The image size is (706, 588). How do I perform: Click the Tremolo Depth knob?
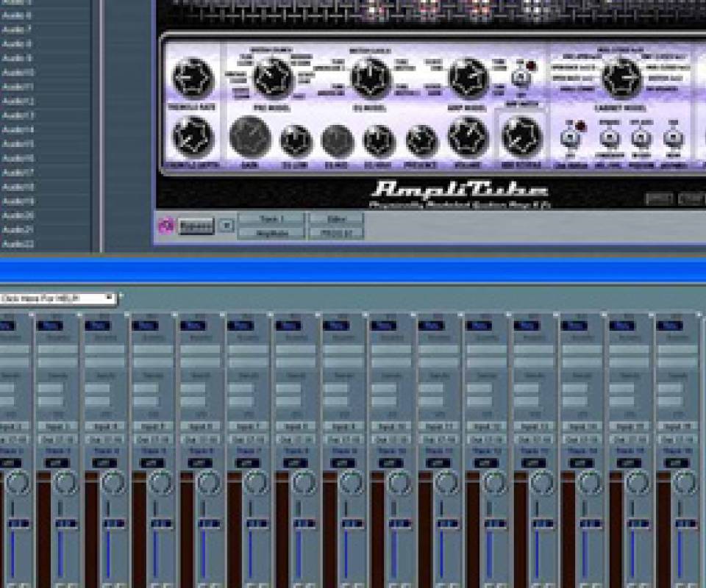pyautogui.click(x=193, y=136)
